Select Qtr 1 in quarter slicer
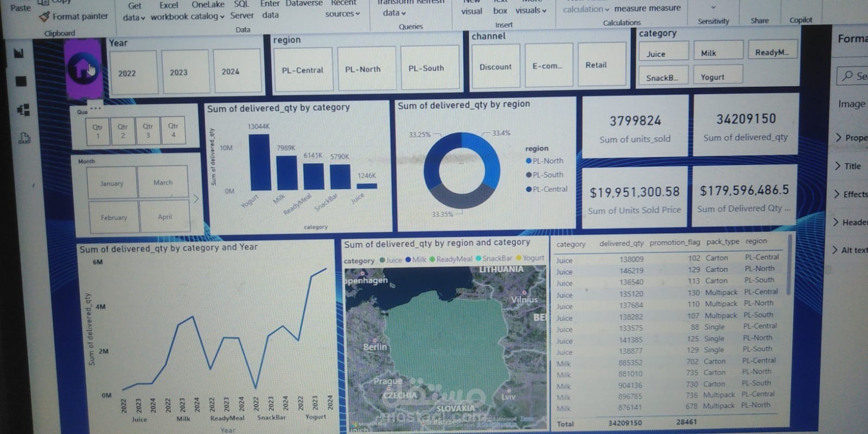This screenshot has height=434, width=868. pyautogui.click(x=98, y=131)
